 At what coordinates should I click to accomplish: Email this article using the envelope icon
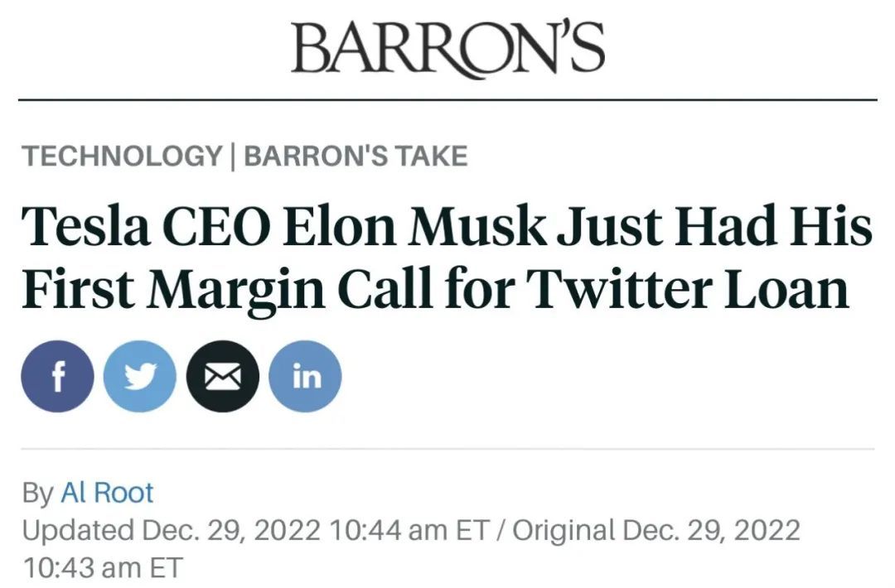(223, 377)
